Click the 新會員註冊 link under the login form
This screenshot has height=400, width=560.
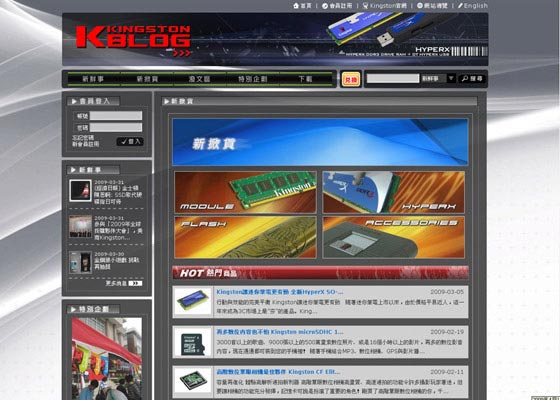tap(86, 144)
